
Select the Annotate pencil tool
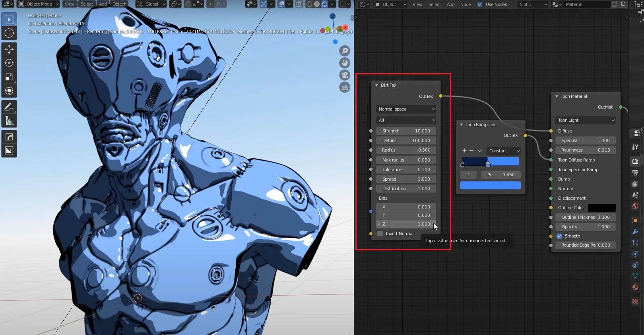pyautogui.click(x=9, y=107)
